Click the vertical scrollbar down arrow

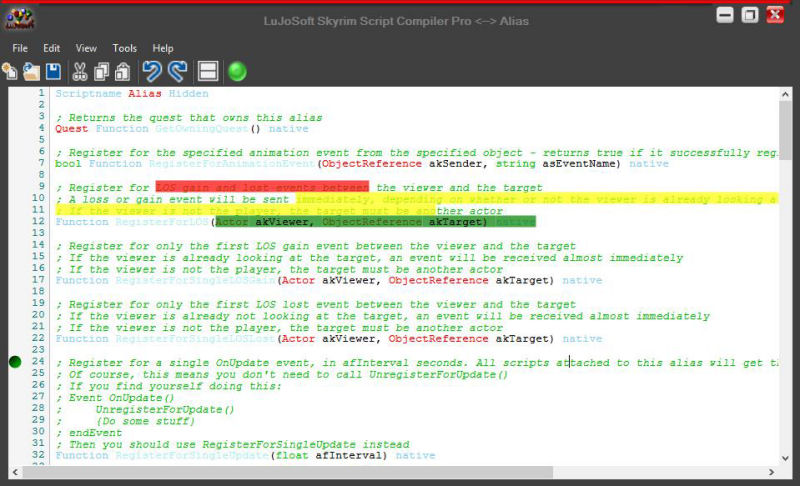(785, 458)
